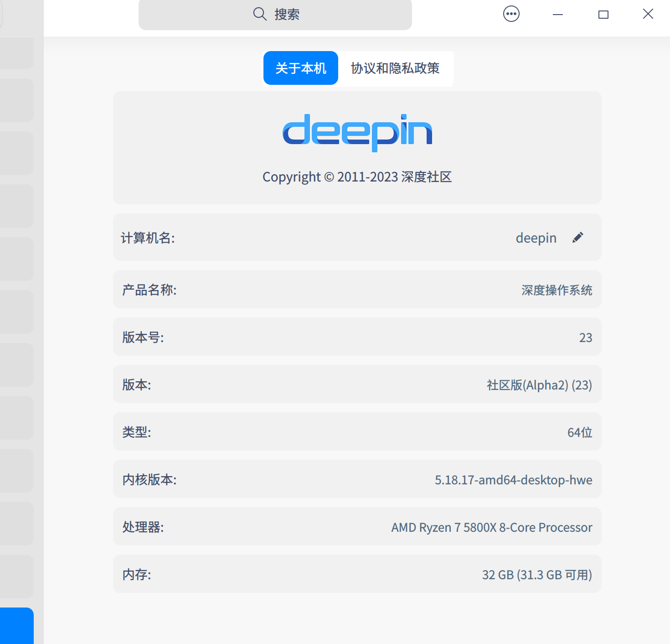670x644 pixels.
Task: Select the 关于本机 tab
Action: click(x=300, y=68)
